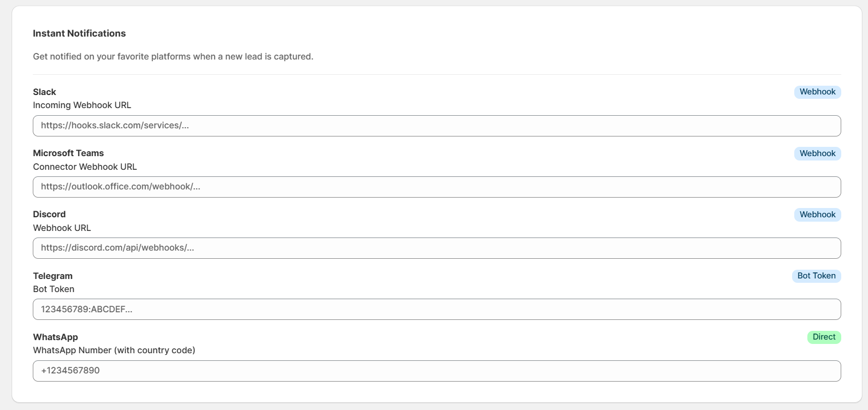Click the "Get notified on your favorite platforms" description

coord(173,56)
